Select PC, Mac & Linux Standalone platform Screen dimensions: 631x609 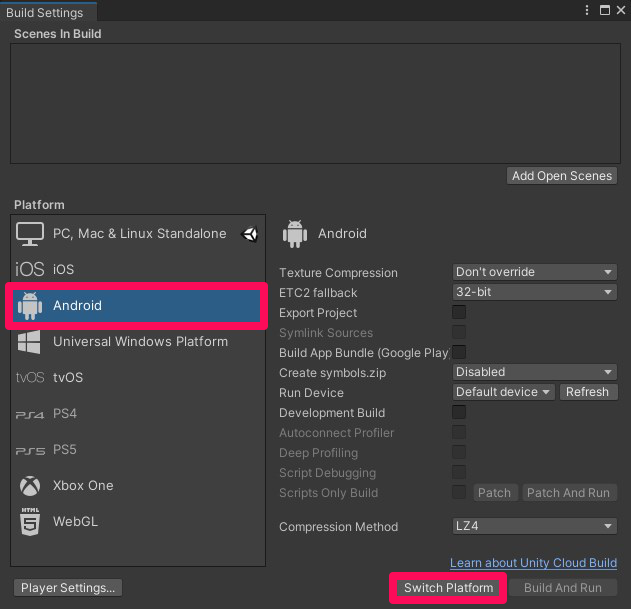138,234
